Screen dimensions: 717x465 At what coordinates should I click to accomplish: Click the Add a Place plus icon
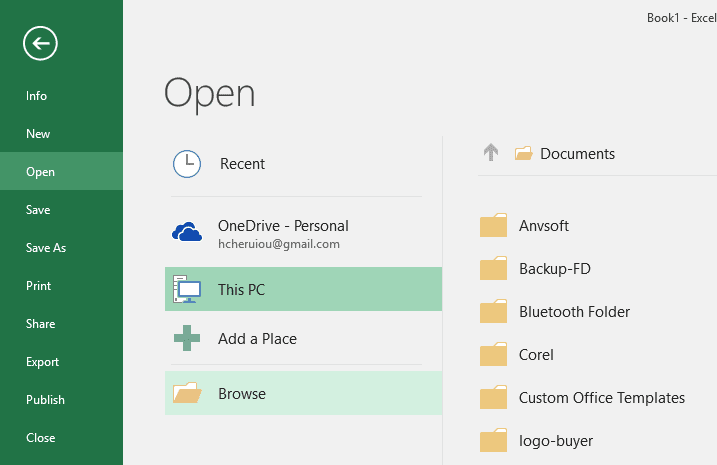(x=187, y=339)
